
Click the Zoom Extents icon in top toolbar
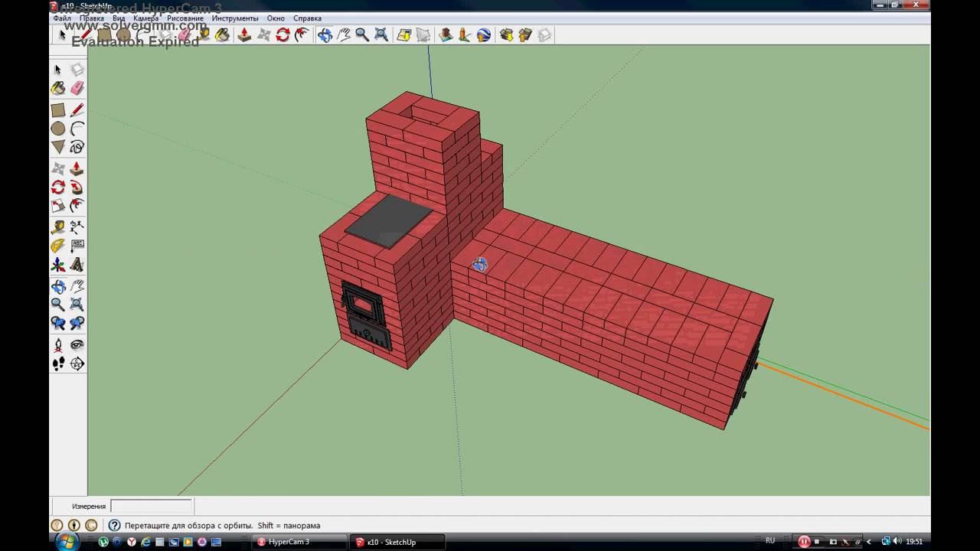(381, 35)
